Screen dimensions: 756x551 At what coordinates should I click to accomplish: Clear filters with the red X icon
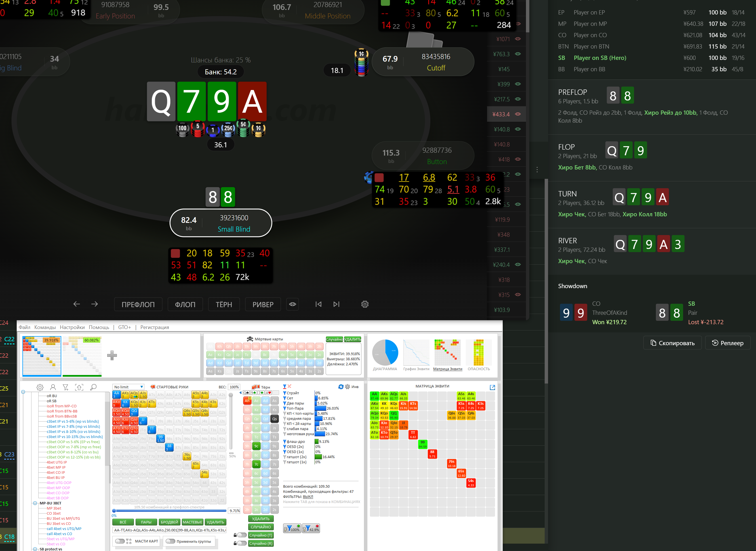289,386
